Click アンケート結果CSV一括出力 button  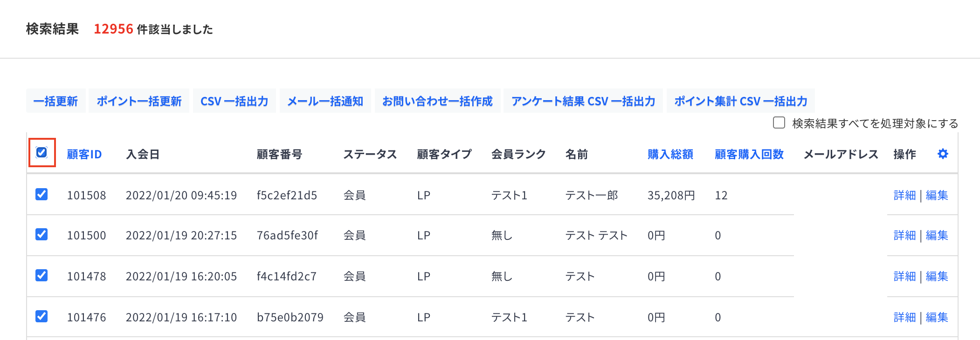[583, 101]
